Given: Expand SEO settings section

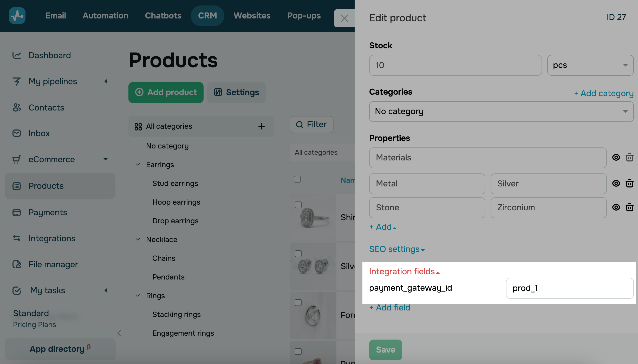Looking at the screenshot, I should pos(396,249).
